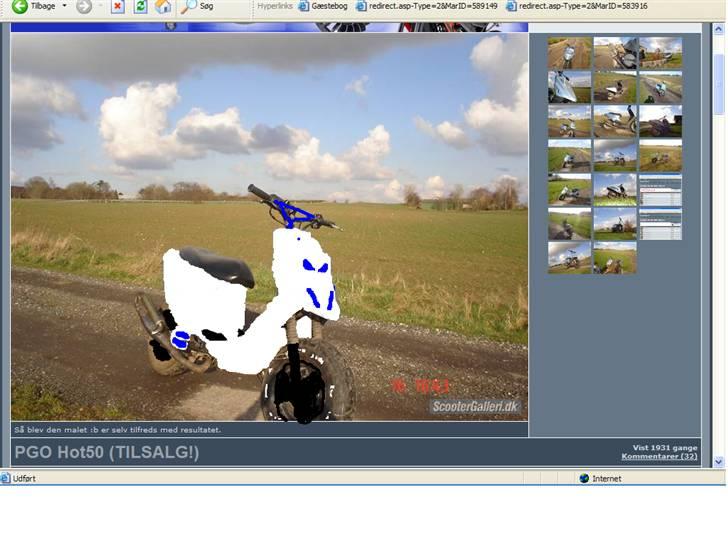Open the Kommentarer (32) link
This screenshot has width=728, height=546.
click(x=659, y=456)
